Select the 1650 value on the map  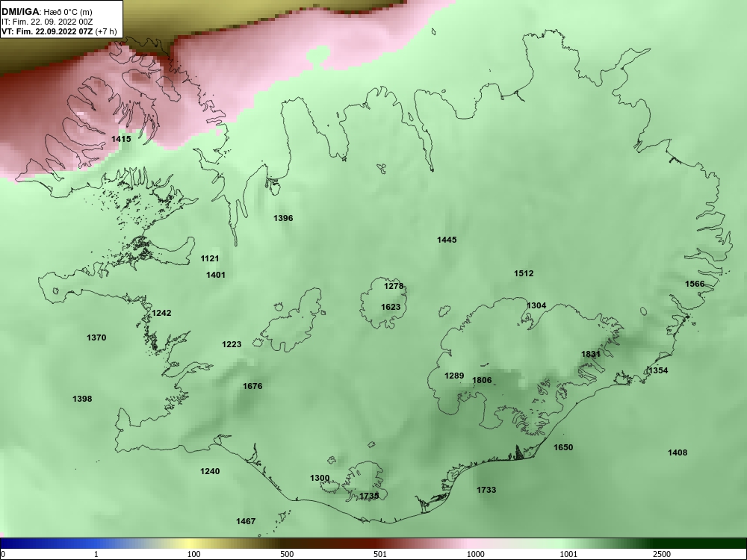click(563, 447)
